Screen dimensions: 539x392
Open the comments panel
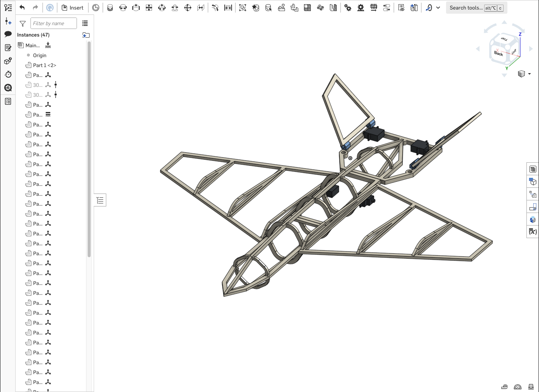point(8,34)
